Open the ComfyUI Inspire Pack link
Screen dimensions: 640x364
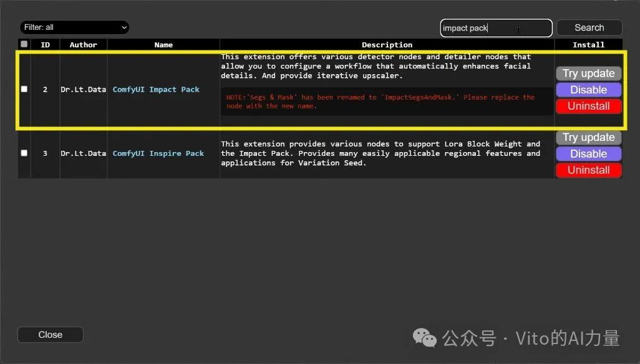(x=158, y=153)
